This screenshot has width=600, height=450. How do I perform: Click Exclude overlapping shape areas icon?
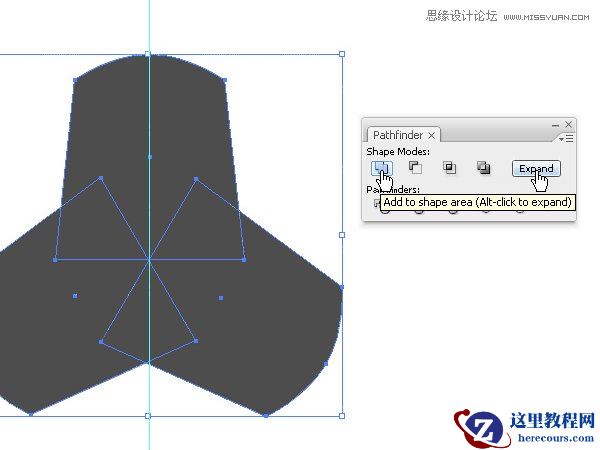click(x=484, y=168)
